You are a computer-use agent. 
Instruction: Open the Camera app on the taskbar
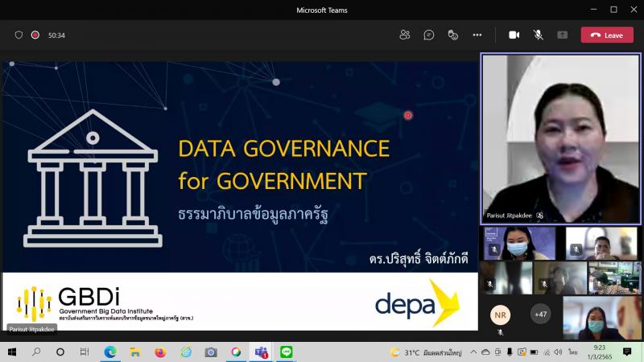(x=211, y=352)
